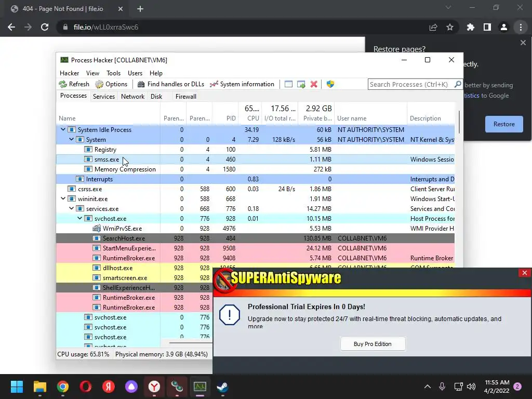Collapse the services.exe tree node

[x=71, y=208]
